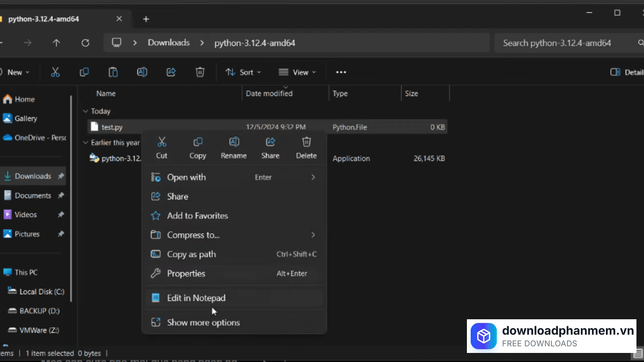
Task: Expand the Compress to submenu arrow
Action: tap(313, 235)
